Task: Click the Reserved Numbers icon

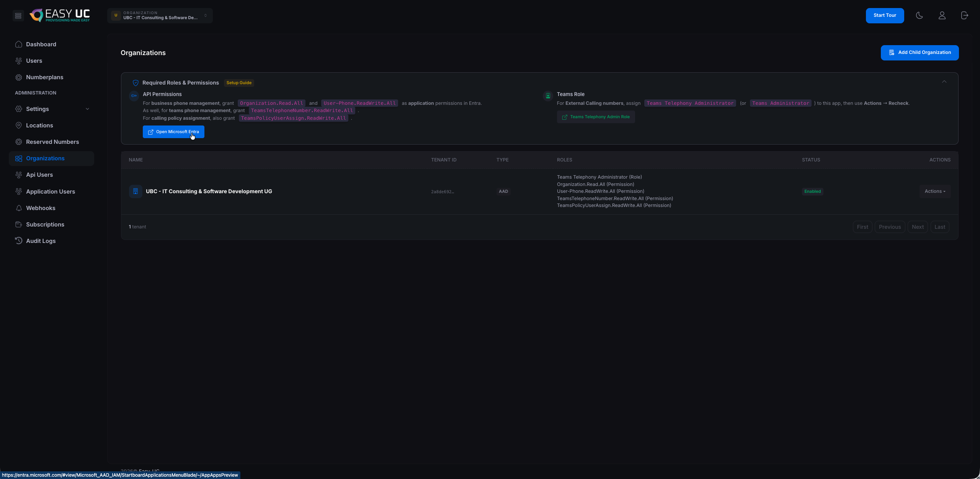Action: point(18,142)
